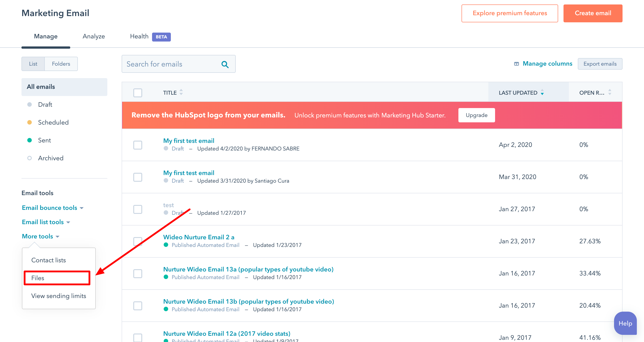Switch to Folders view toggle
644x342 pixels.
point(61,64)
